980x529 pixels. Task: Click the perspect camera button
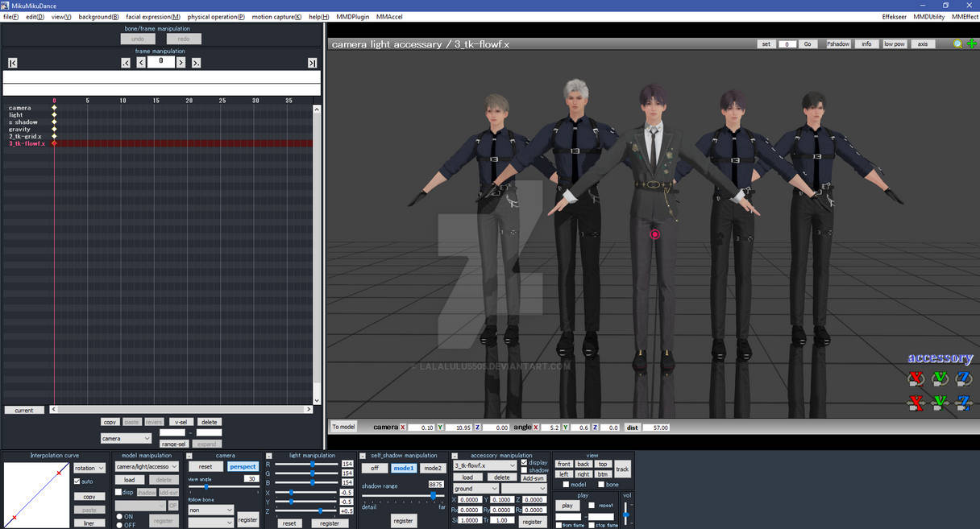click(242, 467)
